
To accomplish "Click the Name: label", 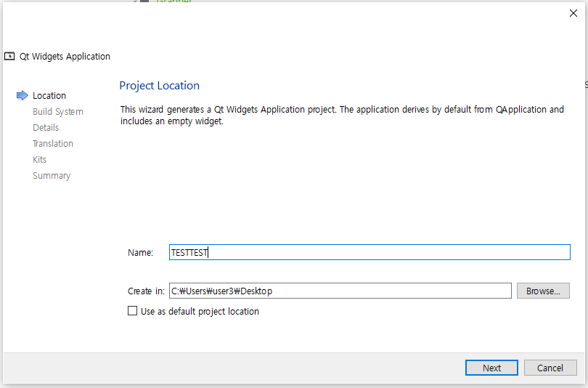I will click(x=140, y=252).
